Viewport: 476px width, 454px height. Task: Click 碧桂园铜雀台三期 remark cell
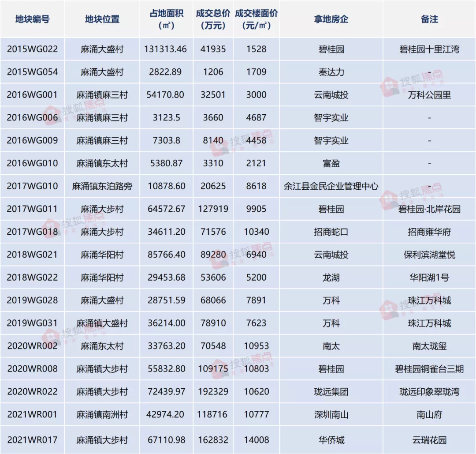[x=430, y=368]
